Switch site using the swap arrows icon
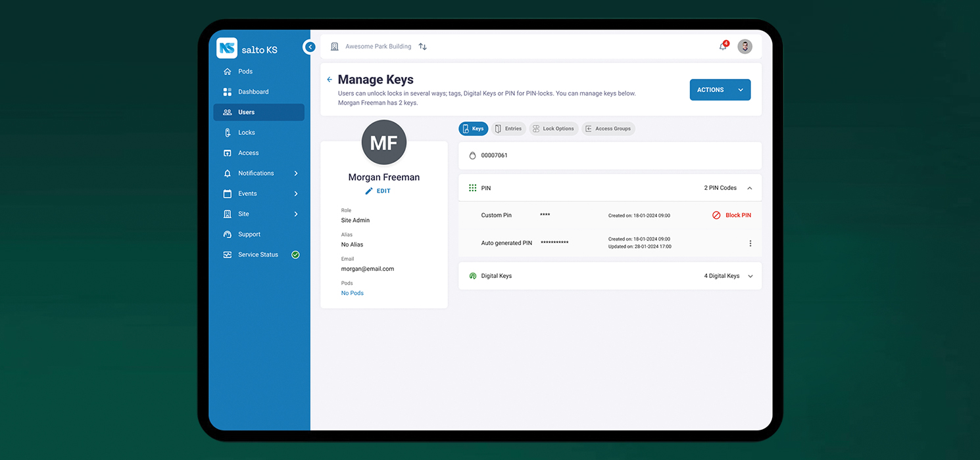 [x=423, y=47]
